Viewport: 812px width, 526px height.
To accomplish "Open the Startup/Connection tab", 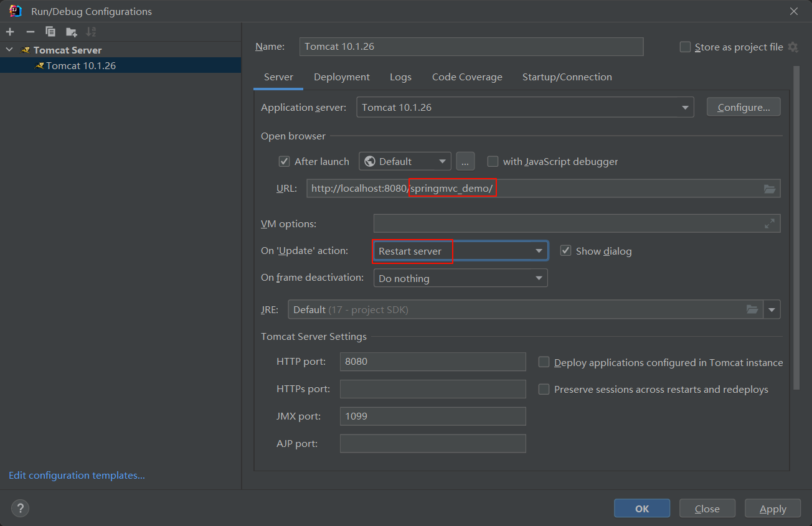I will point(567,77).
